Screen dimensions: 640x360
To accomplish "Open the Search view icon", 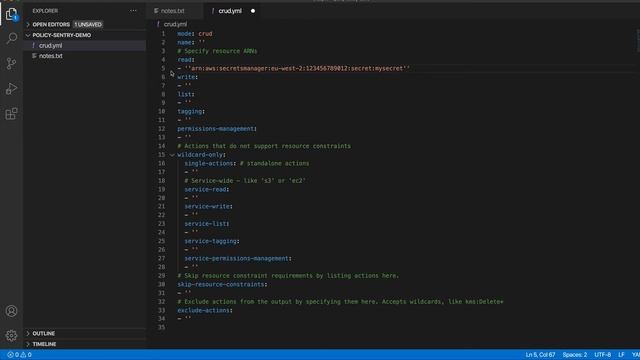I will pyautogui.click(x=11, y=38).
